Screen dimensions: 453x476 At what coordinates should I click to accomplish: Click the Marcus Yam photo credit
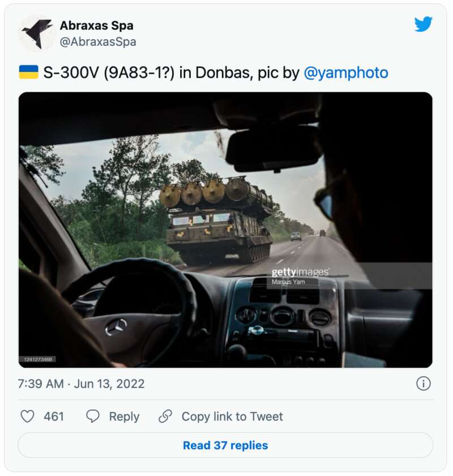[288, 282]
